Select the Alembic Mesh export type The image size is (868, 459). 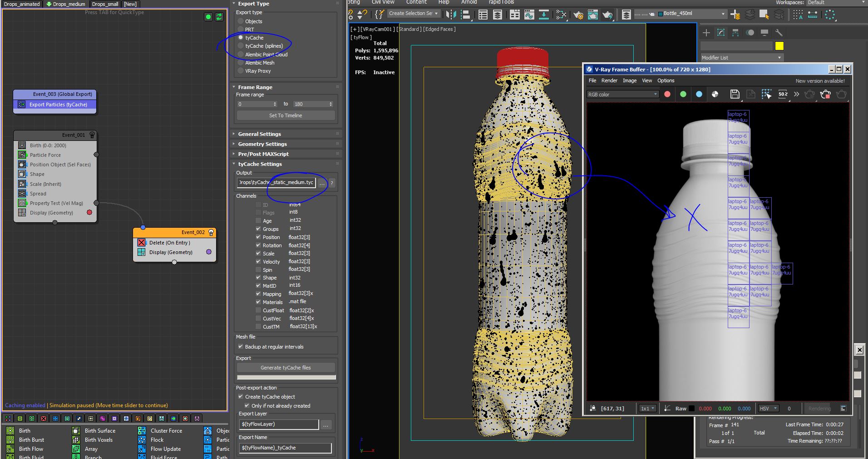(241, 63)
